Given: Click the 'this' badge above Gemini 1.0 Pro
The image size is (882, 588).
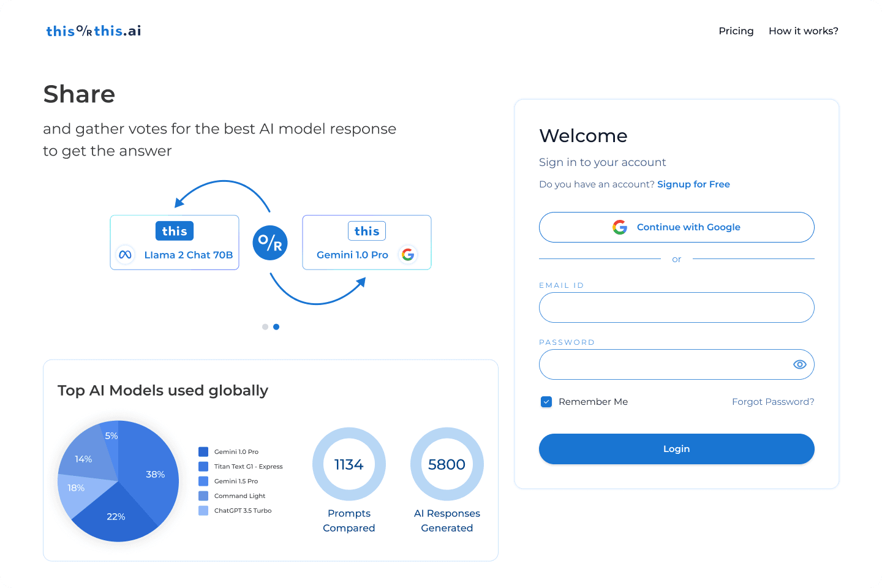Looking at the screenshot, I should pos(367,231).
